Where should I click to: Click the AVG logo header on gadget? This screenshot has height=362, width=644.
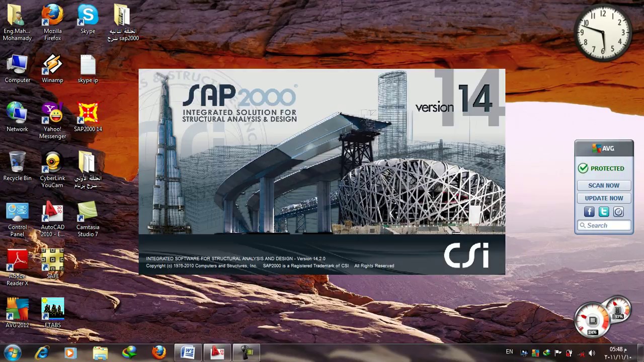point(604,148)
